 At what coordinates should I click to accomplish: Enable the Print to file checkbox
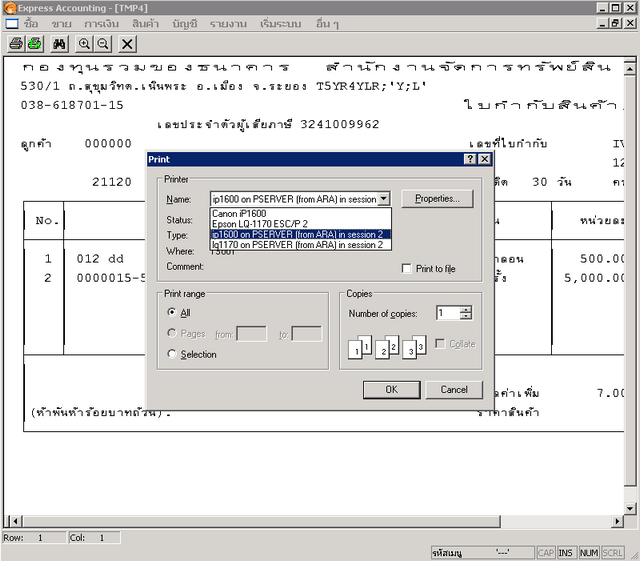coord(407,269)
